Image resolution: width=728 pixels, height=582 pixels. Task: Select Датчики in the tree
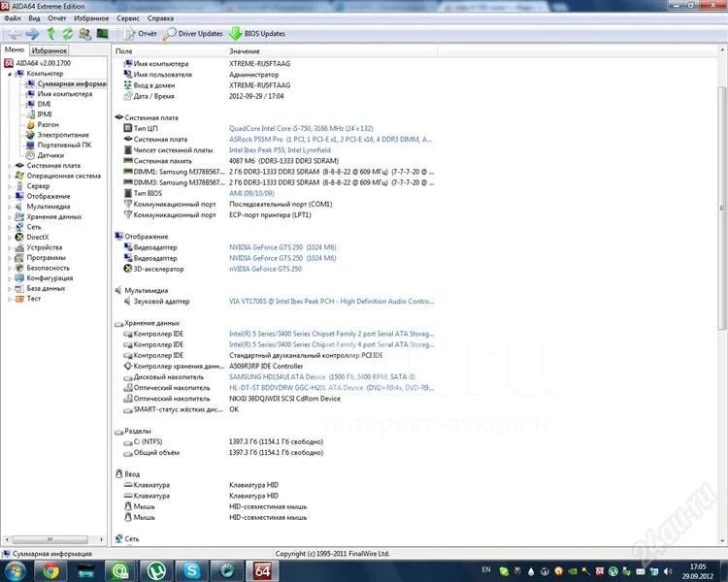(x=50, y=155)
